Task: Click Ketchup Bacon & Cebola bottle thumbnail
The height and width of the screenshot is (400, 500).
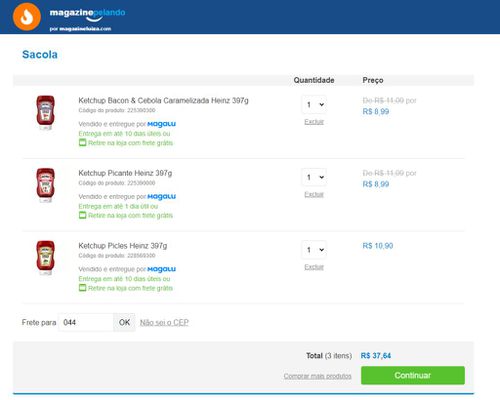Action: click(45, 112)
